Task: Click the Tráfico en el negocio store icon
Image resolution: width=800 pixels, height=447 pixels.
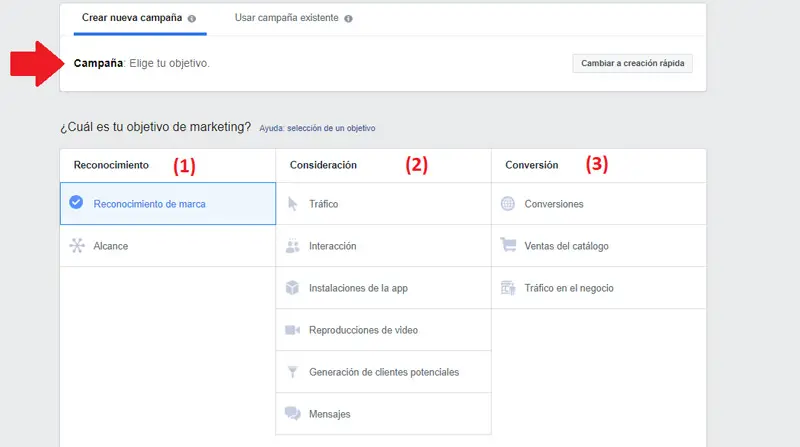Action: [x=508, y=288]
